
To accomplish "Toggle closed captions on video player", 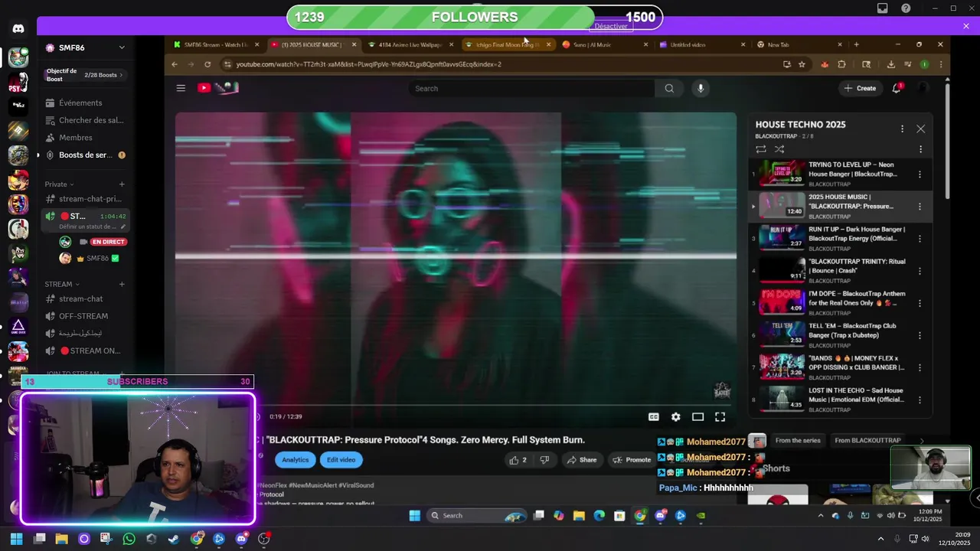I will (x=654, y=417).
